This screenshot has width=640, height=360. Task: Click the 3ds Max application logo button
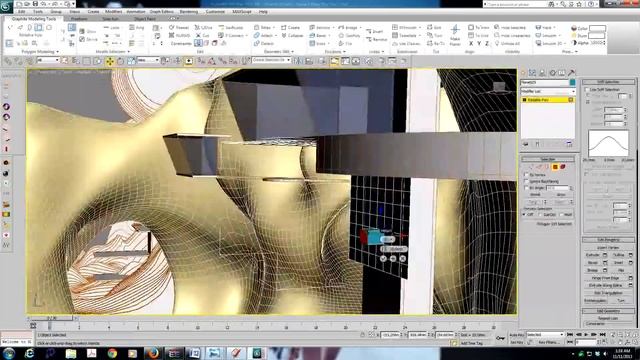[6, 6]
